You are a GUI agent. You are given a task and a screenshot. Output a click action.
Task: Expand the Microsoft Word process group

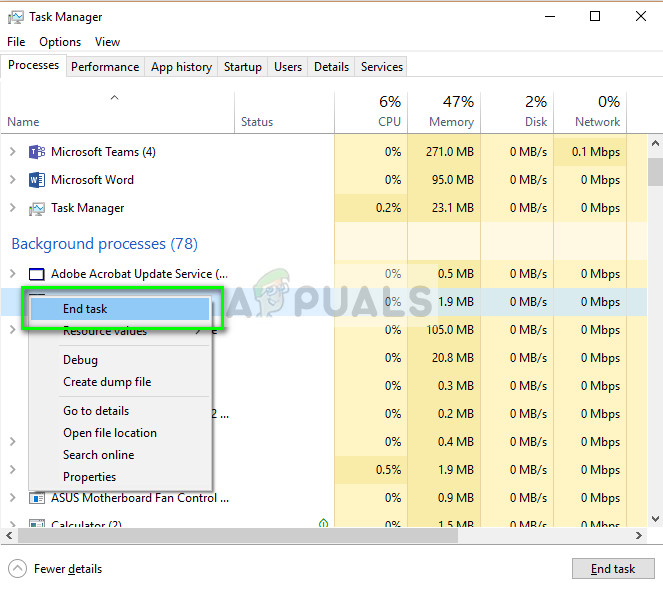(13, 180)
